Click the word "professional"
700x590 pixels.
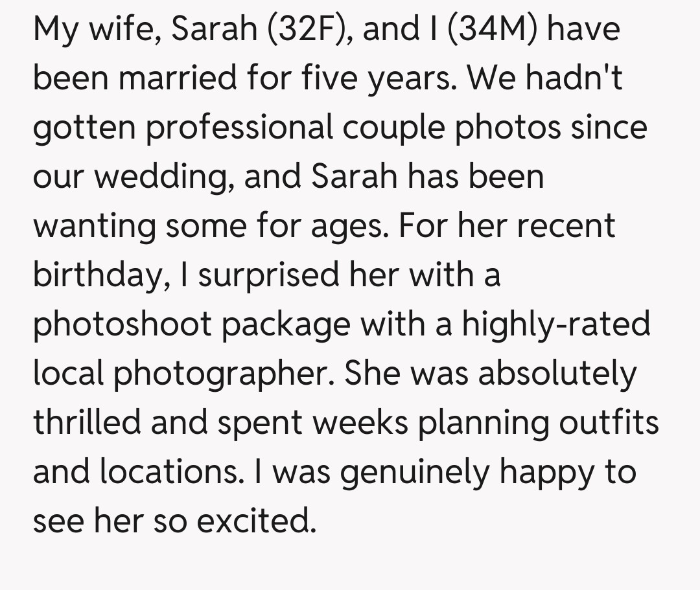239,128
